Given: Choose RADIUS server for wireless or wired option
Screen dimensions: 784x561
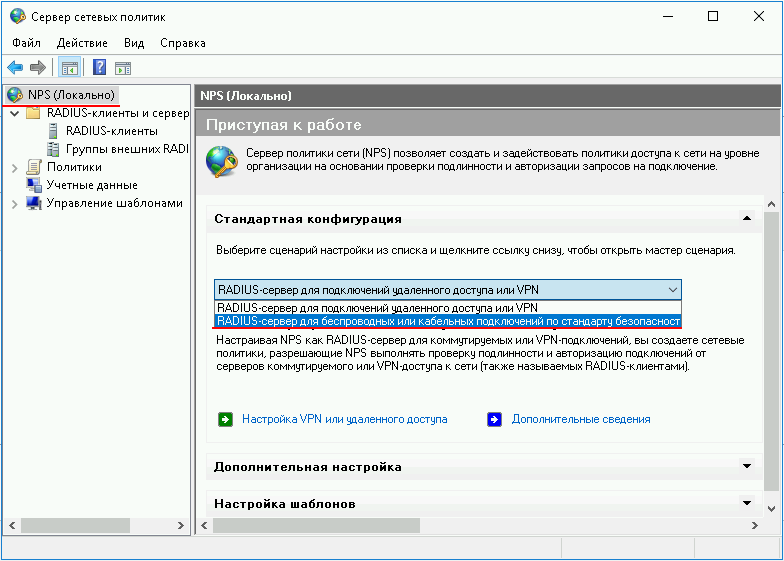Looking at the screenshot, I should pos(448,321).
